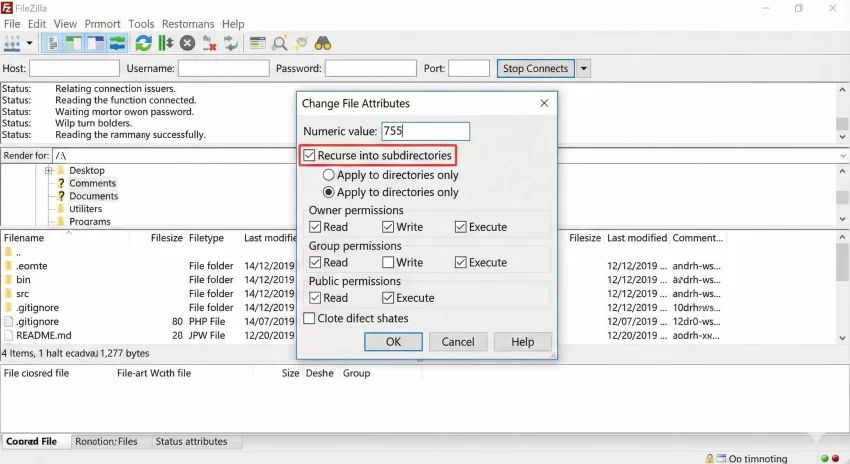Open the Edit menu
Screen dimensions: 850x464
[x=37, y=24]
